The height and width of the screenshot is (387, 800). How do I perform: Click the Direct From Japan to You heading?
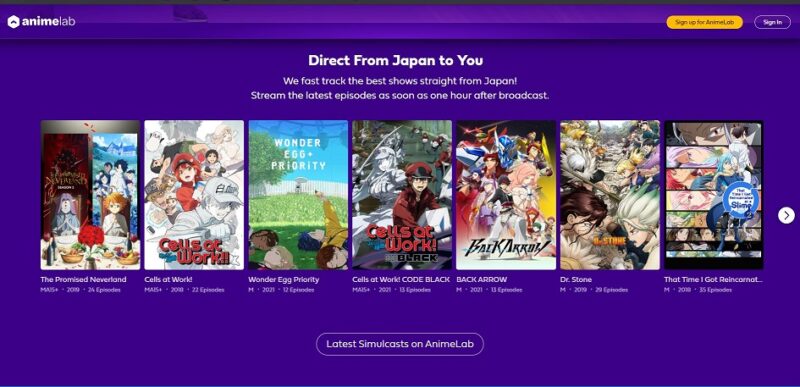(x=395, y=61)
